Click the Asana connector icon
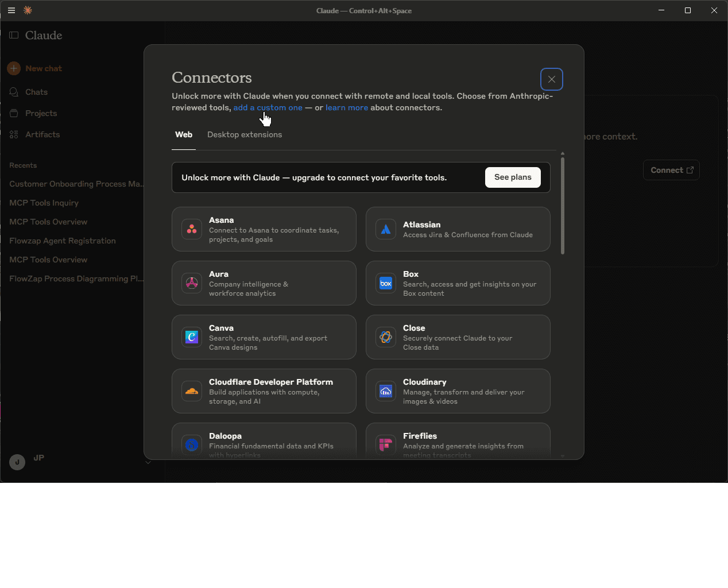Viewport: 728px width, 588px height. point(191,229)
